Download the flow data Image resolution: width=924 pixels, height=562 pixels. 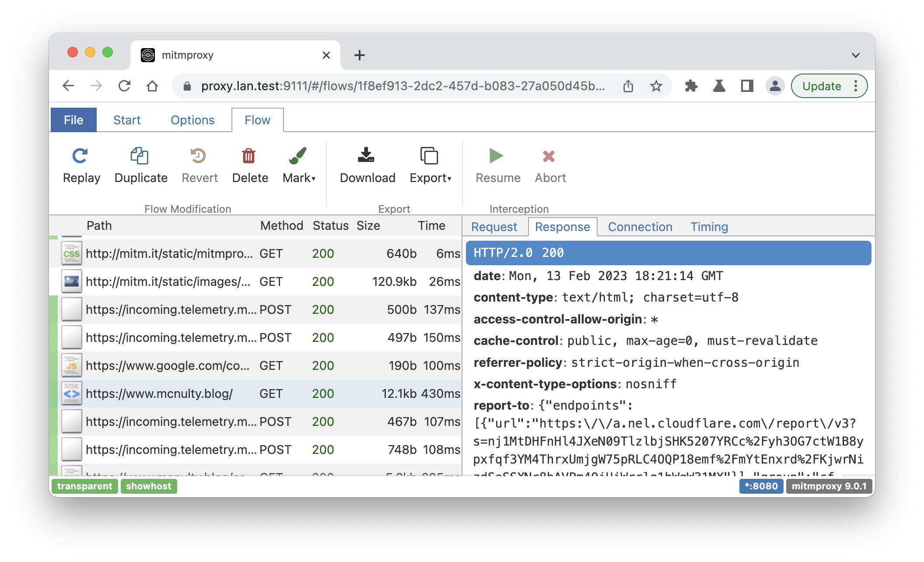367,165
